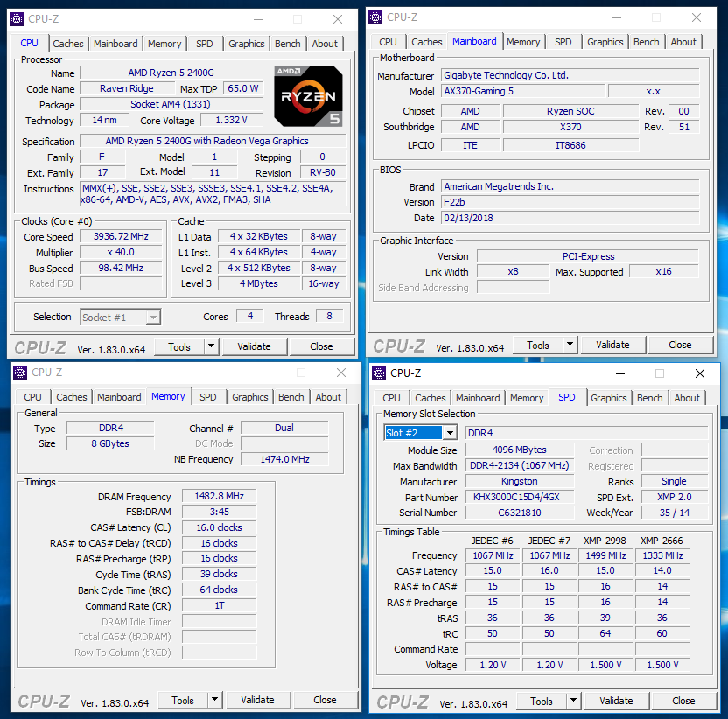Viewport: 728px width, 719px height.
Task: Open Tools dropdown arrow in CPU window
Action: tap(211, 346)
